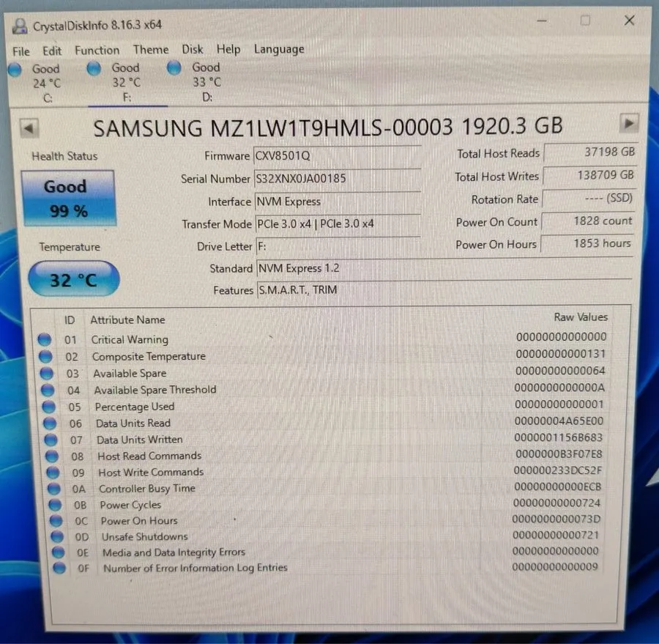Switch to drive C: at 24 °C

(x=47, y=84)
